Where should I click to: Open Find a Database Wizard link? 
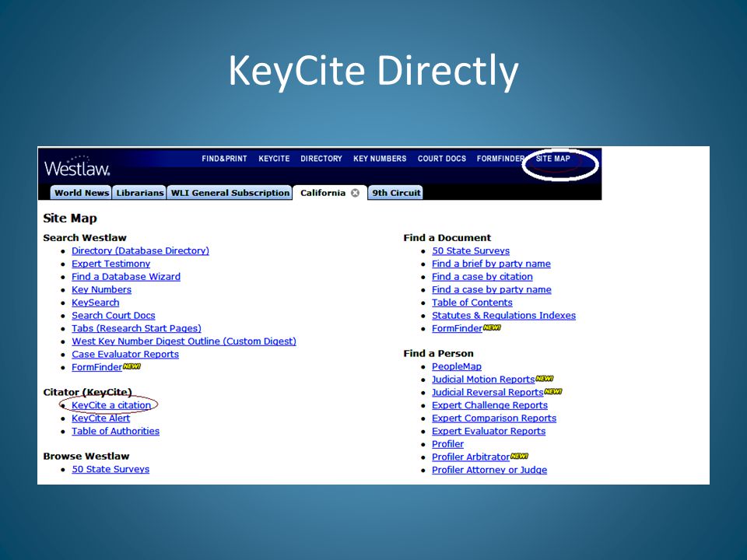click(126, 276)
